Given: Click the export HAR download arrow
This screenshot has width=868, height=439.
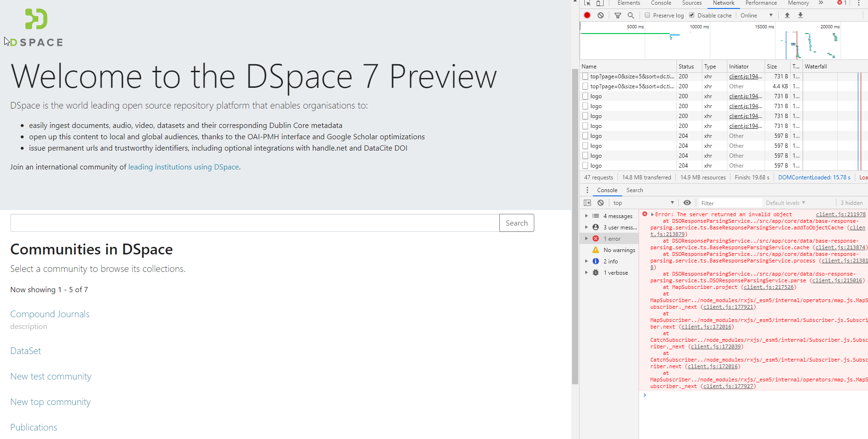Looking at the screenshot, I should [x=801, y=15].
